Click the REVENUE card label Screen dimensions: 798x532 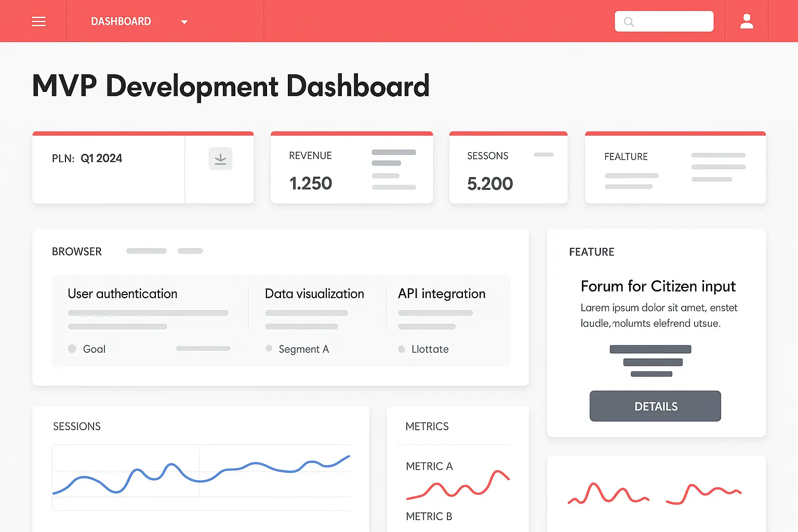(x=310, y=156)
